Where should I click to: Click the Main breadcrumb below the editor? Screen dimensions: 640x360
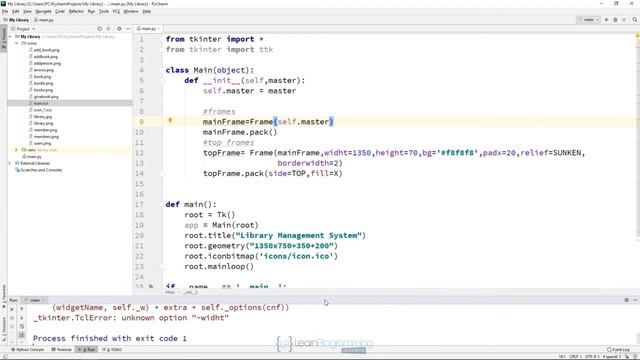pos(170,292)
